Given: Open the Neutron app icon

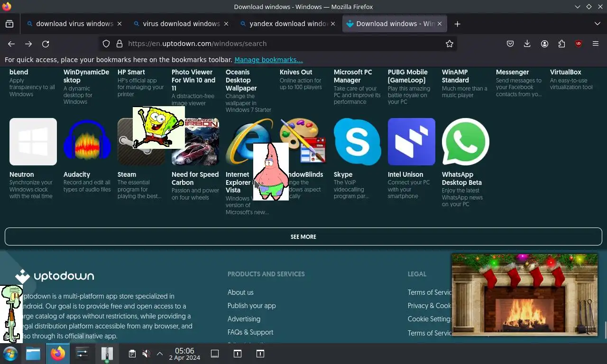Looking at the screenshot, I should pyautogui.click(x=33, y=142).
